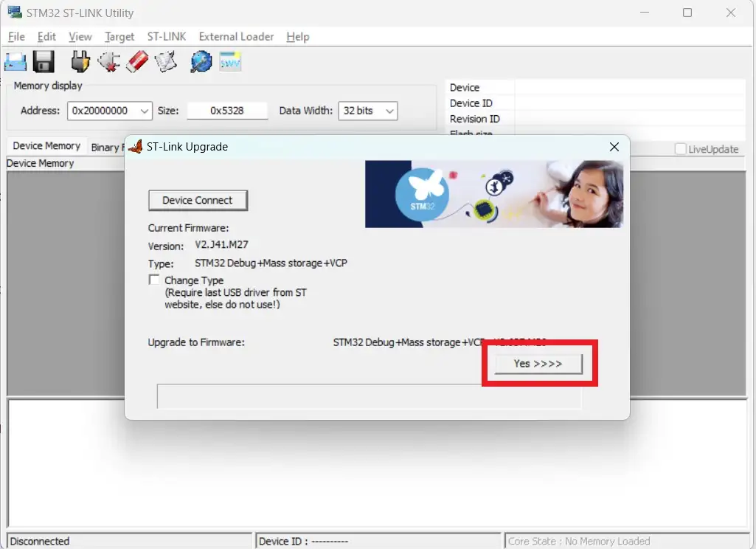Click the upgrade progress bar
This screenshot has height=549, width=756.
pyautogui.click(x=370, y=396)
